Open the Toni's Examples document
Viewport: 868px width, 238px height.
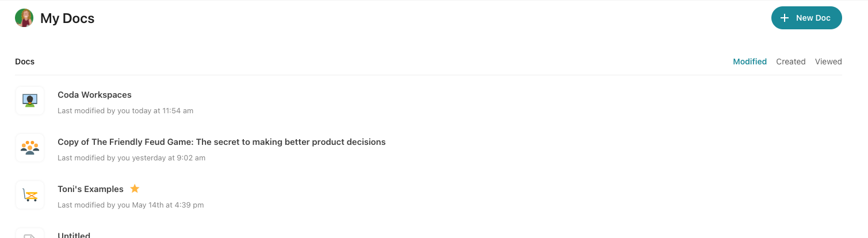click(x=90, y=189)
